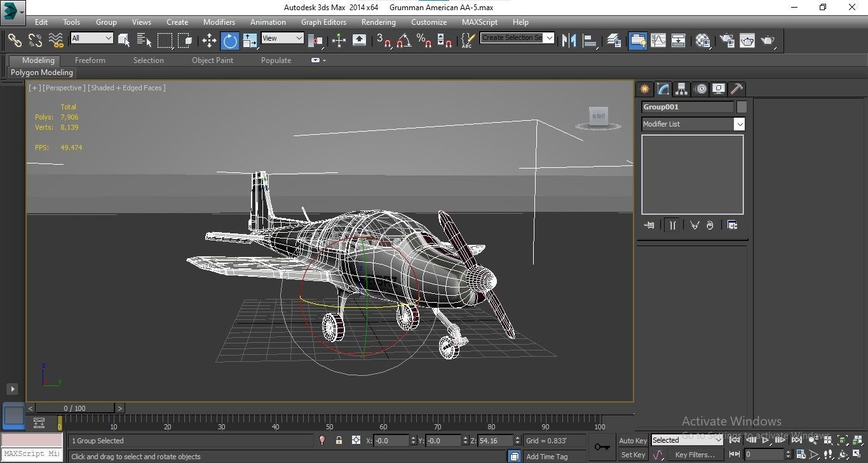Click the Mirror tool icon
The width and height of the screenshot is (868, 463).
569,41
